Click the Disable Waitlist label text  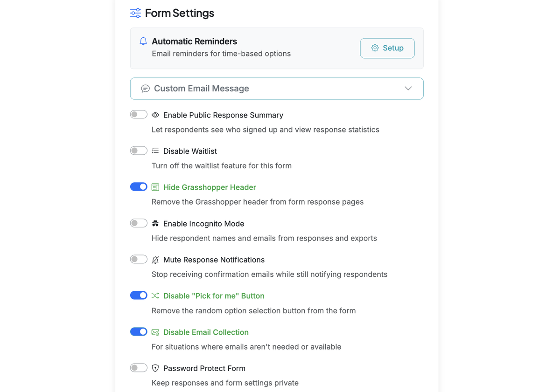point(190,151)
